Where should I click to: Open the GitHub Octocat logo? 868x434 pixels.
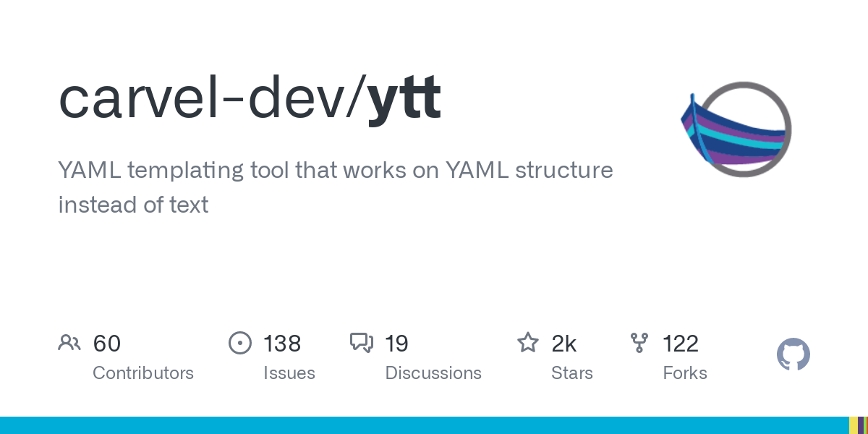point(793,355)
